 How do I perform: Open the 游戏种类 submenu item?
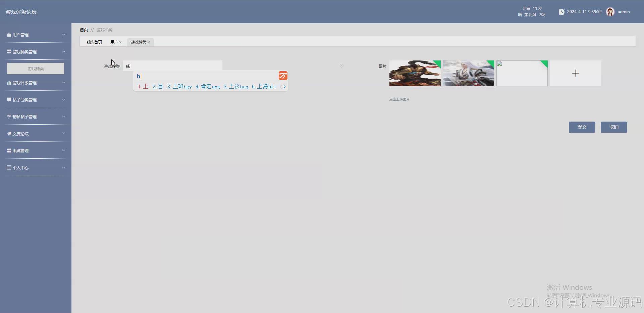(36, 69)
